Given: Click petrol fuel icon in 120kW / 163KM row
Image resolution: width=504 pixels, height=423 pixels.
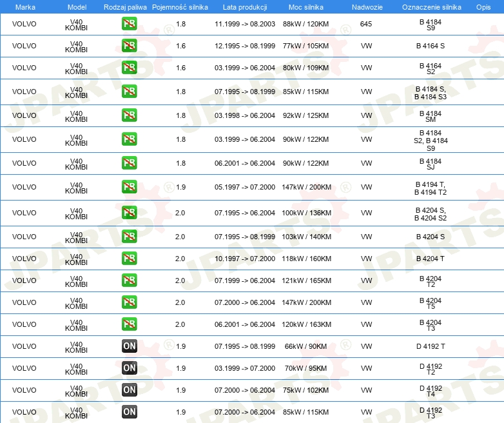Looking at the screenshot, I should click(x=129, y=324).
